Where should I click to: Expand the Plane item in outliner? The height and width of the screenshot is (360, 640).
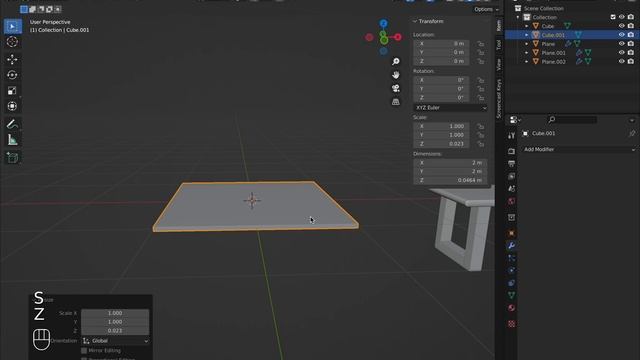[527, 44]
